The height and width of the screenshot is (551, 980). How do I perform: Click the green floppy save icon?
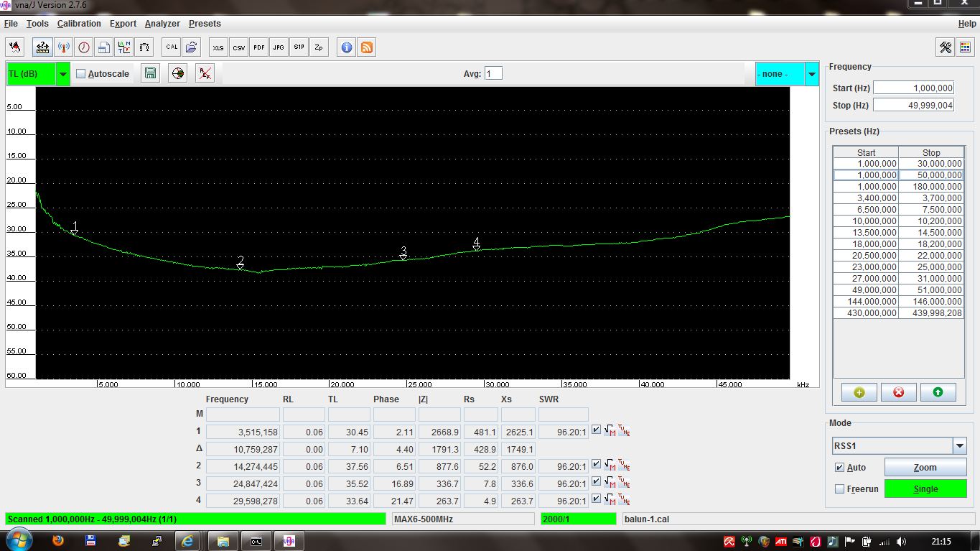point(150,73)
